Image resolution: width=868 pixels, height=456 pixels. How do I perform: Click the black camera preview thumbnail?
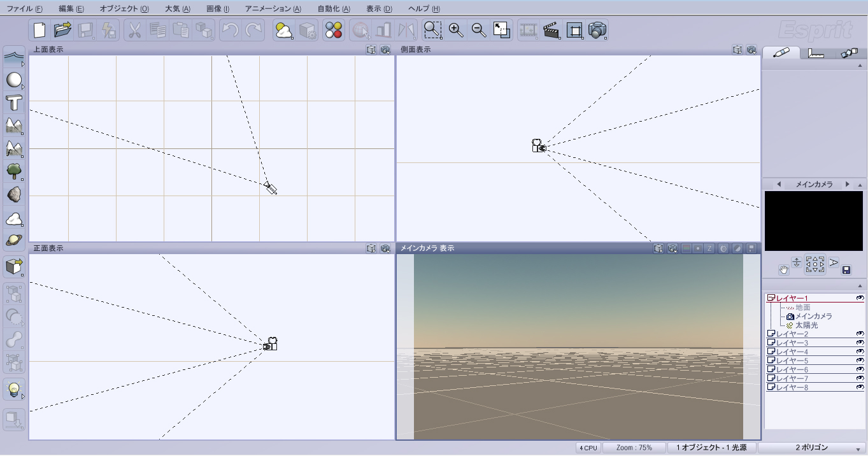pyautogui.click(x=813, y=221)
